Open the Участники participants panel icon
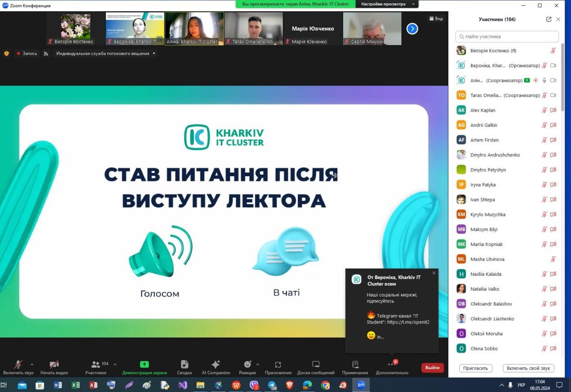Viewport: 571px width, 392px height. tap(96, 364)
